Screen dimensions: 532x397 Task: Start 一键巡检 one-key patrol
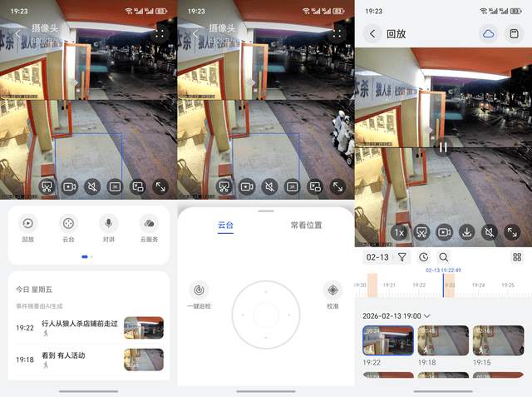[x=199, y=291]
